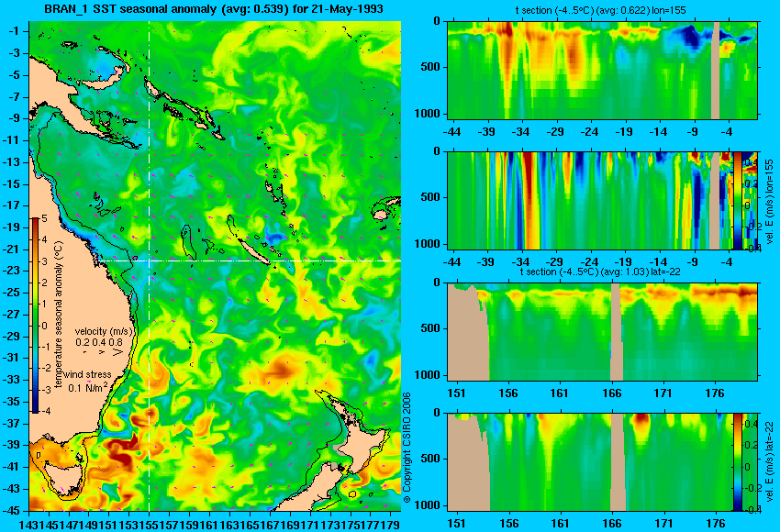Click the 'vel. E (m/s) lat=-22' axis label

tap(769, 462)
